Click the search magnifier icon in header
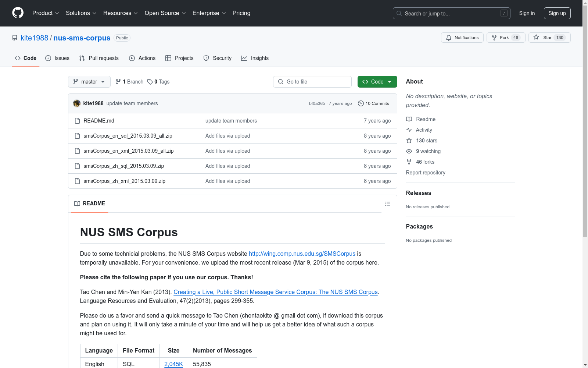588x368 pixels. 399,13
